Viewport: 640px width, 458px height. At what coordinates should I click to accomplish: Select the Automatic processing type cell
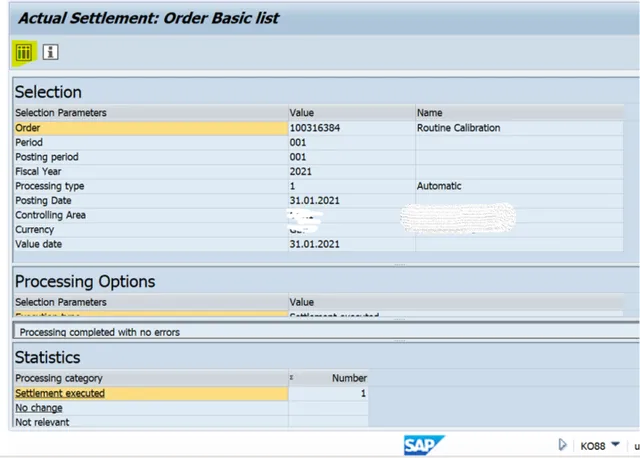[x=440, y=186]
